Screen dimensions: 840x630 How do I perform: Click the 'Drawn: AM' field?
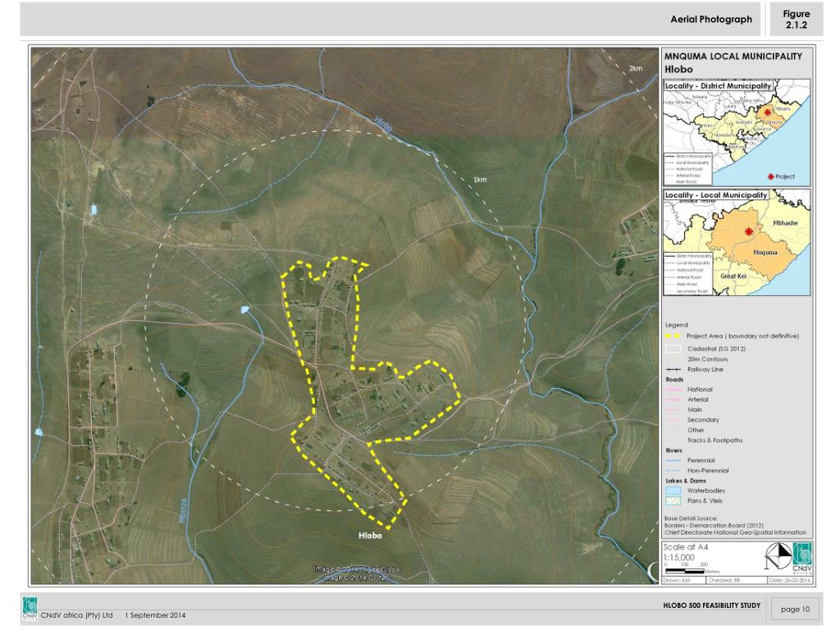(x=684, y=580)
